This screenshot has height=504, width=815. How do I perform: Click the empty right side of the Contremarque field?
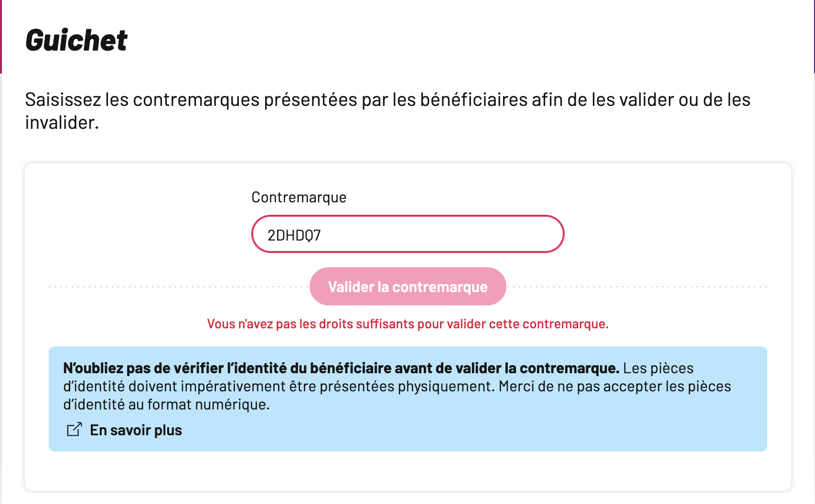coord(454,234)
